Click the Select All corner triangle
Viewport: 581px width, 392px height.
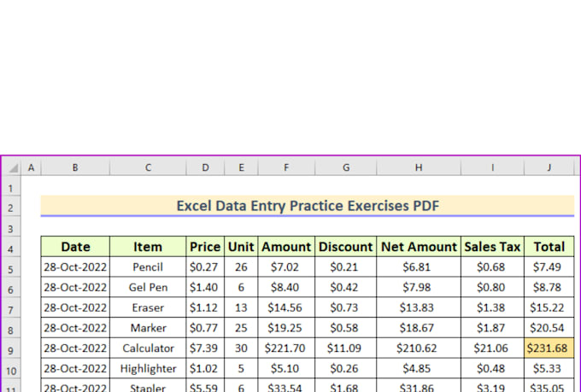pyautogui.click(x=14, y=168)
